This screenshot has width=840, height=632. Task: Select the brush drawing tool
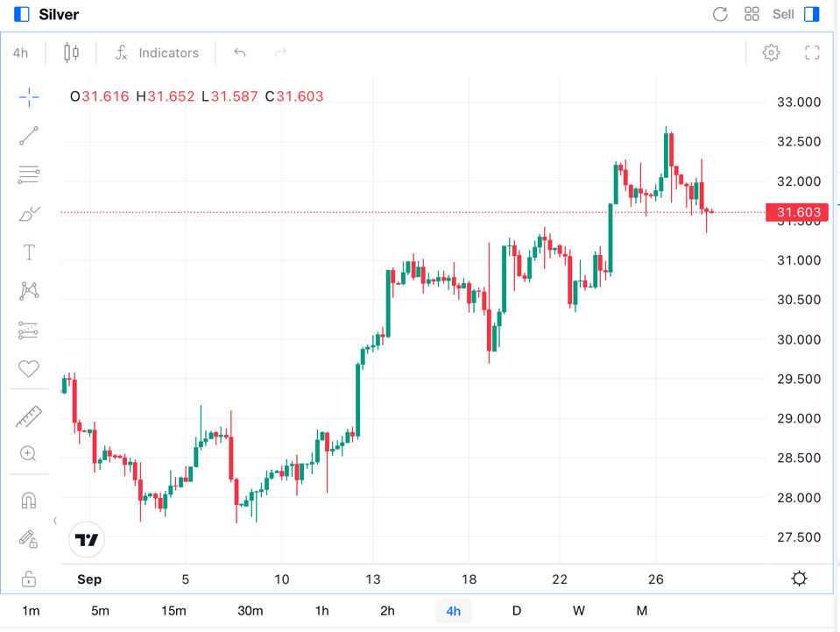(x=29, y=214)
